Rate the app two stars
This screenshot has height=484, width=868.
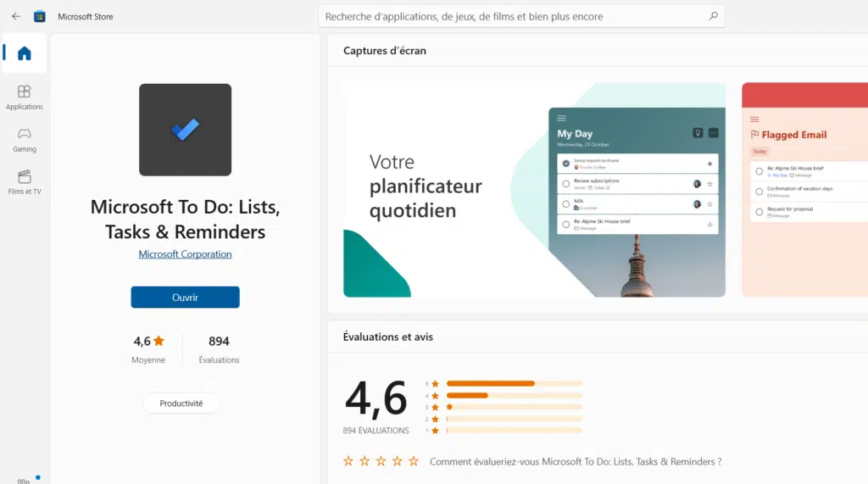[x=364, y=461]
